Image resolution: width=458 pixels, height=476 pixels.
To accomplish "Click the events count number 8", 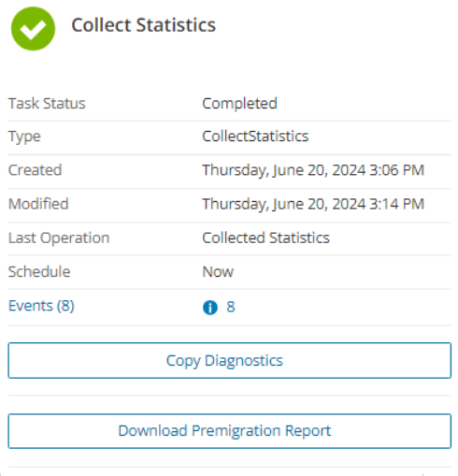I will pyautogui.click(x=231, y=307).
